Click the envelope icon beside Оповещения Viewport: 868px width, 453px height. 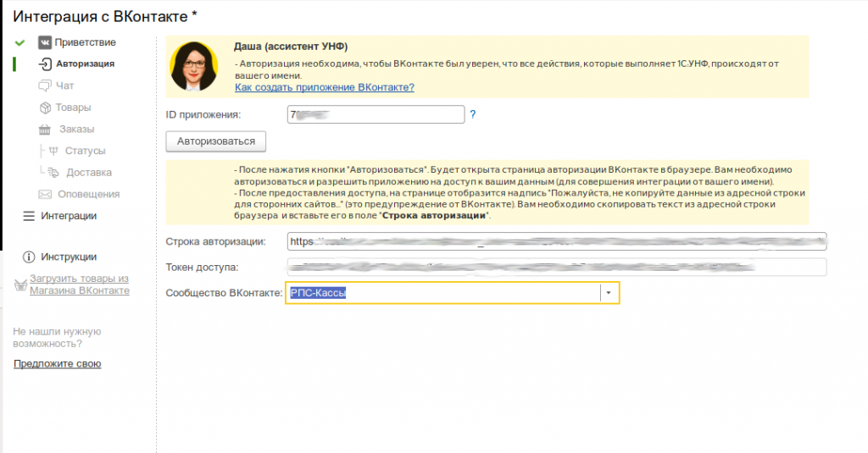45,194
